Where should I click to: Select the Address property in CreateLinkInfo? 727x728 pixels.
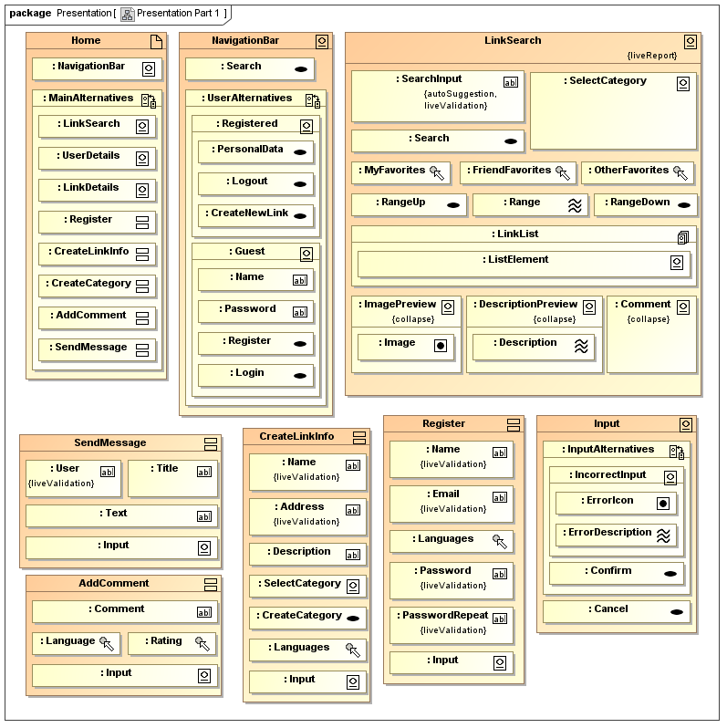pyautogui.click(x=307, y=516)
